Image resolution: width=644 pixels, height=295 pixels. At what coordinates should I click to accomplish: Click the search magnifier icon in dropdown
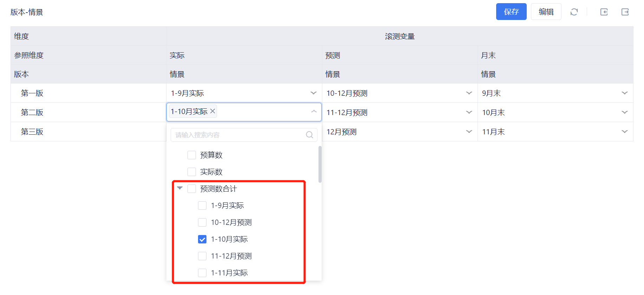(309, 135)
